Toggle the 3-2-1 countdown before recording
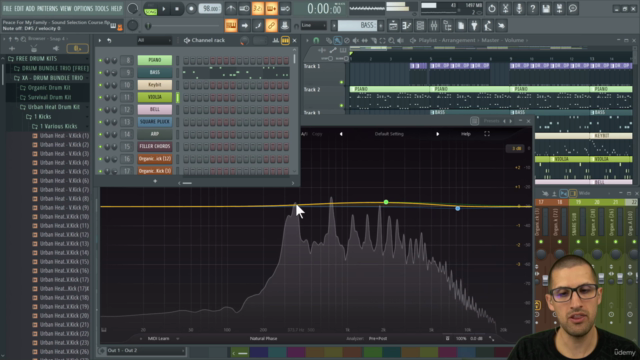The width and height of the screenshot is (640, 360). pos(258,9)
